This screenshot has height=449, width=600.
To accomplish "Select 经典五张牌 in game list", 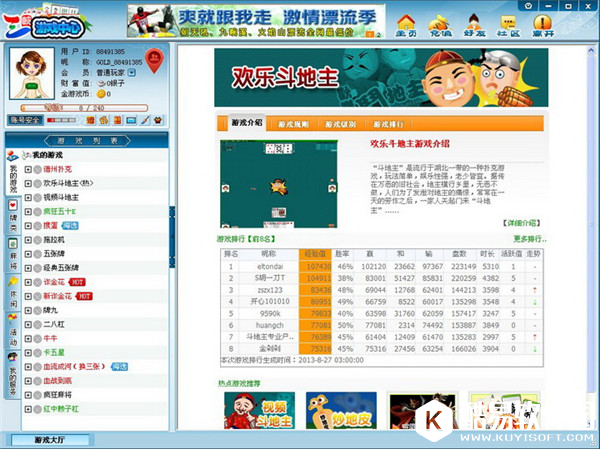I will 61,268.
